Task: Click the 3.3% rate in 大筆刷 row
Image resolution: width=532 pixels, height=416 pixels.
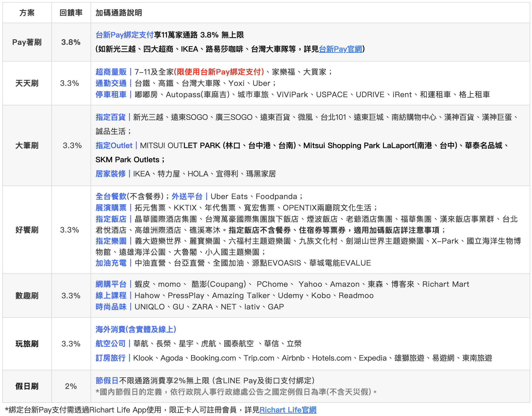Action: point(72,146)
